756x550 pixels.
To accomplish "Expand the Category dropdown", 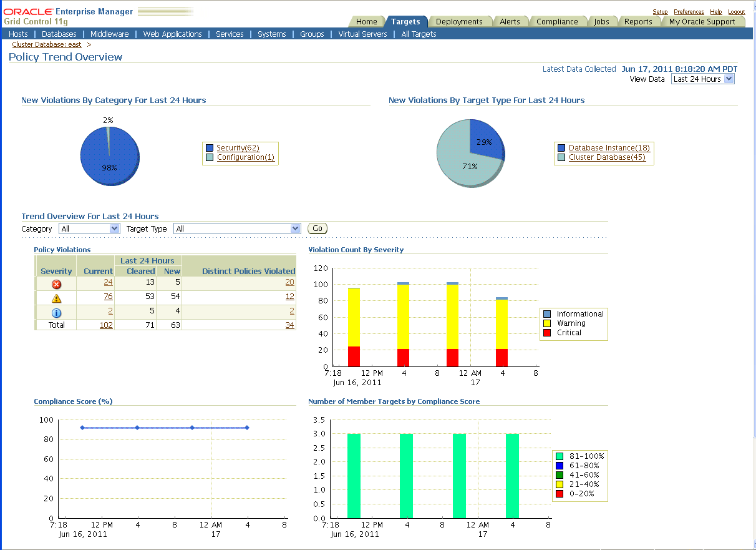I will [x=89, y=229].
